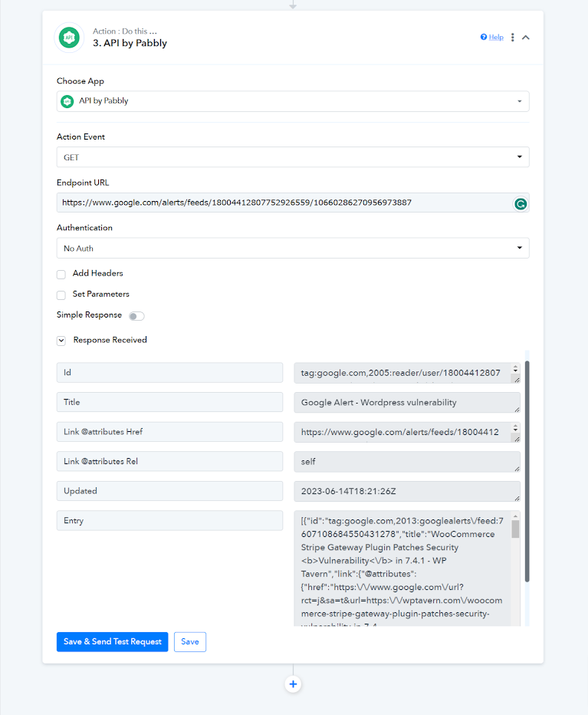Open the Choose App dropdown
Screen dimensions: 588x715
coord(293,101)
